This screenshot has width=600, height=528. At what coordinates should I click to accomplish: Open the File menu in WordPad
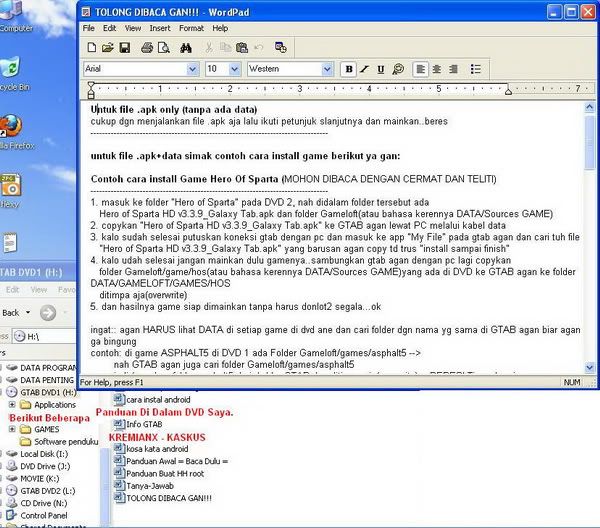[88, 28]
